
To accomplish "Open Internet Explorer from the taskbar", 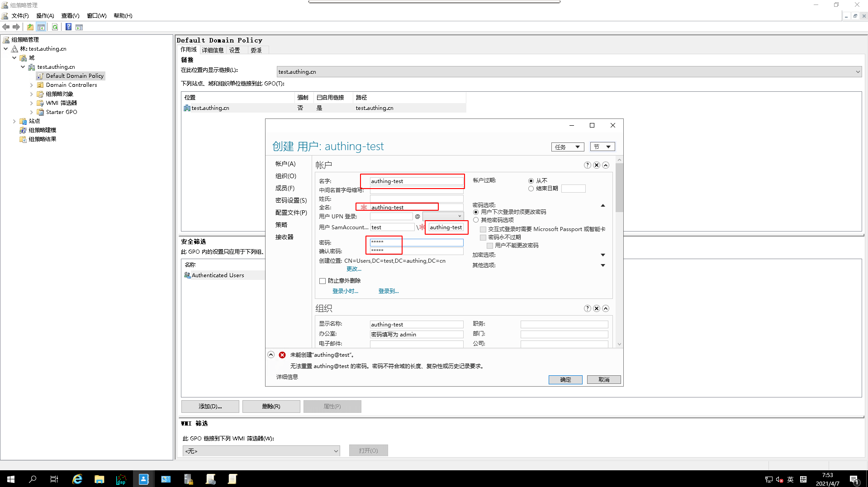I will [x=77, y=479].
